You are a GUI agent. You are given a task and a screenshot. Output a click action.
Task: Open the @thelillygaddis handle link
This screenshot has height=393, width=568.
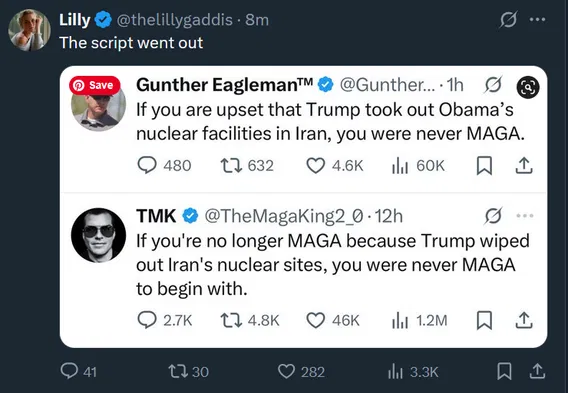174,20
